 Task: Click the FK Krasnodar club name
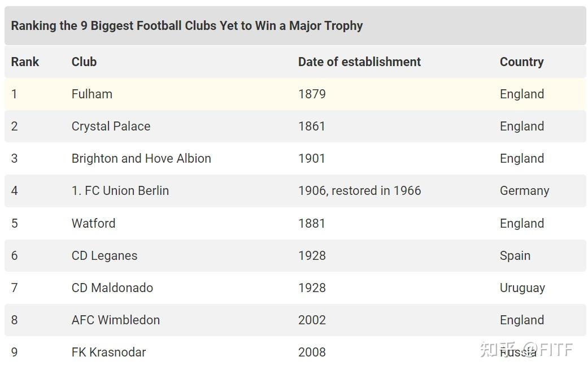[108, 352]
